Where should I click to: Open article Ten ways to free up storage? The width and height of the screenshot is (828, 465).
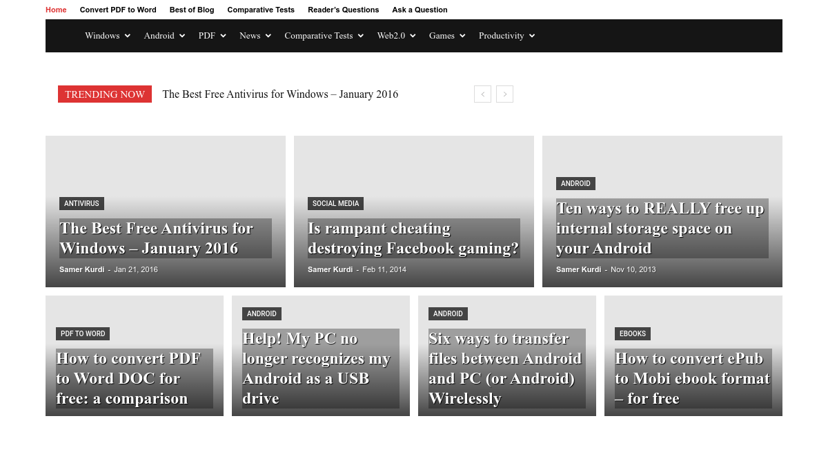(662, 228)
